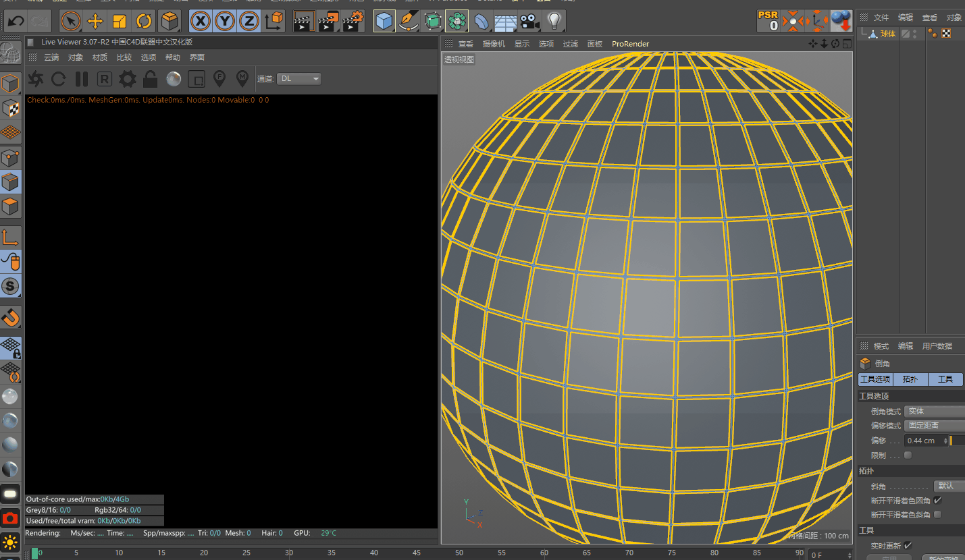Open Octane settings gear in Live Viewer
This screenshot has width=965, height=560.
(x=128, y=80)
